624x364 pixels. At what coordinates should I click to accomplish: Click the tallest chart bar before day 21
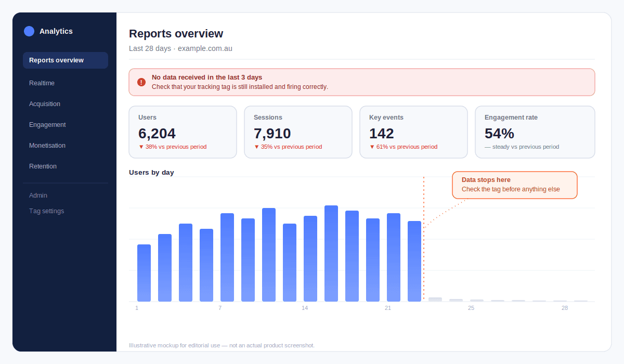pyautogui.click(x=331, y=253)
